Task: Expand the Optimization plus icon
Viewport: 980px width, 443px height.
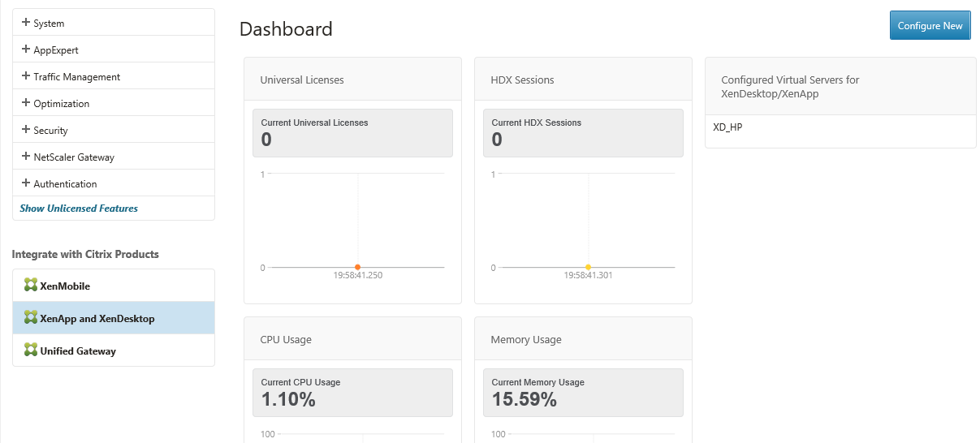Action: [x=26, y=103]
